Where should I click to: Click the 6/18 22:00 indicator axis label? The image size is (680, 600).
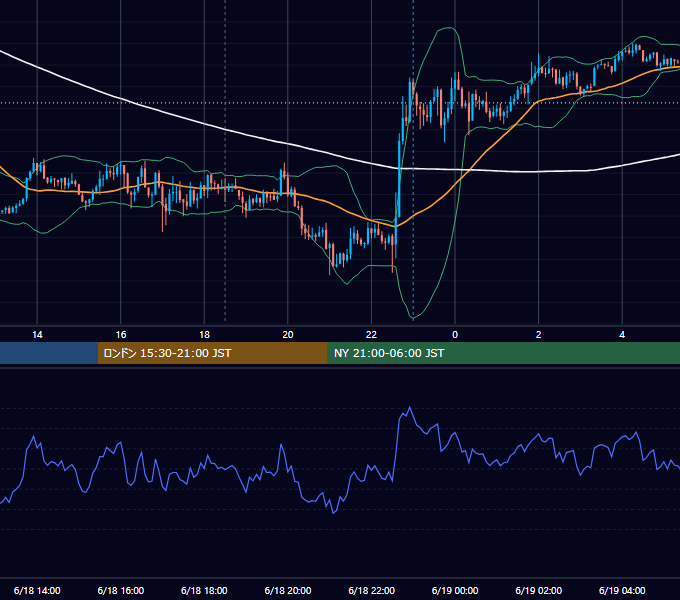(x=372, y=590)
